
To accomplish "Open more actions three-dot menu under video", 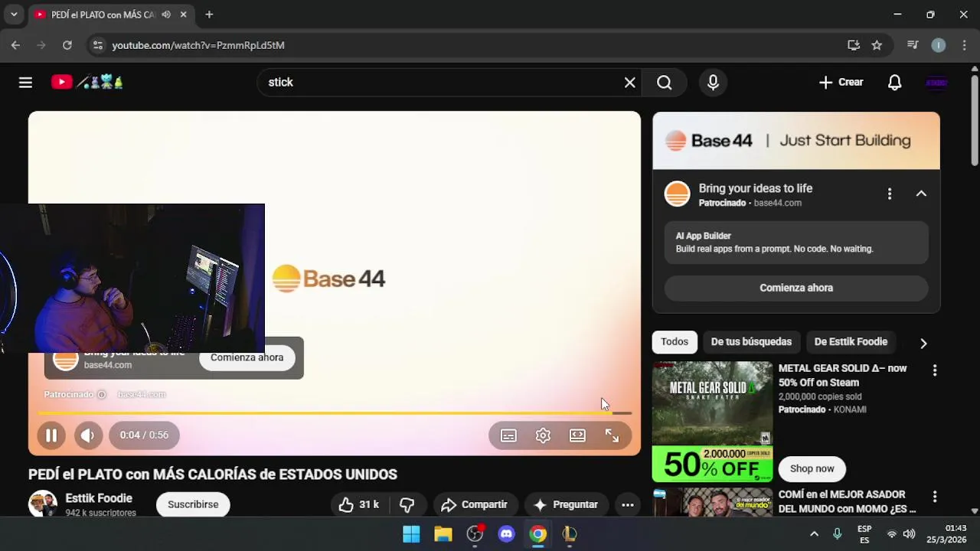I will point(627,504).
